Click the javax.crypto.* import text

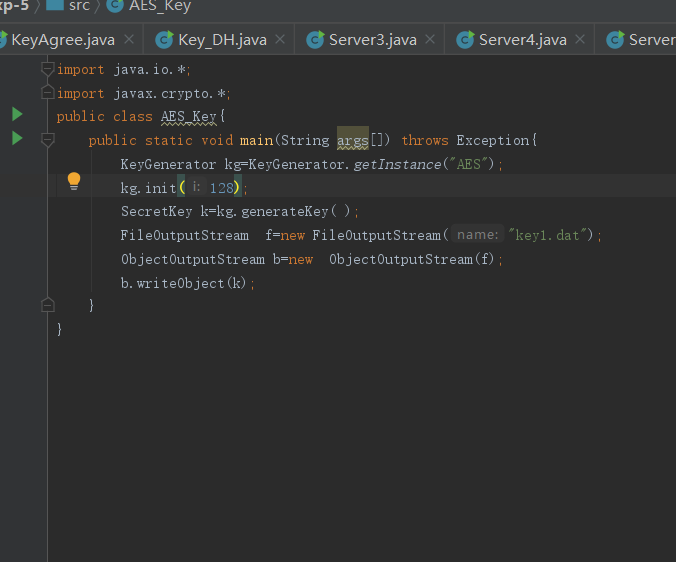tap(172, 94)
